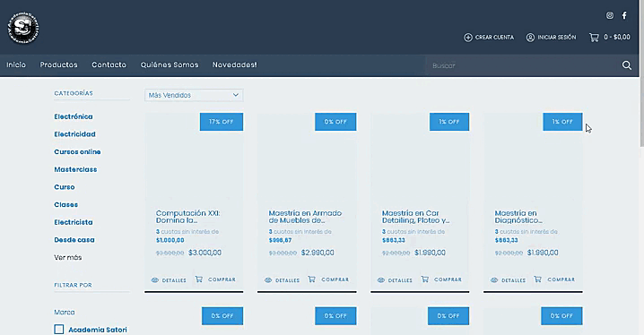This screenshot has height=335, width=644.
Task: Open the Quiénes Somos page
Action: click(170, 64)
